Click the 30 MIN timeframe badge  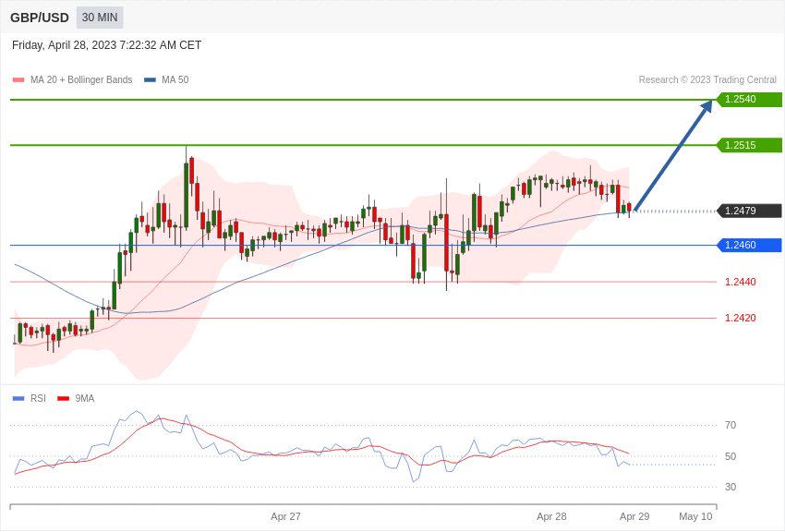tap(100, 18)
